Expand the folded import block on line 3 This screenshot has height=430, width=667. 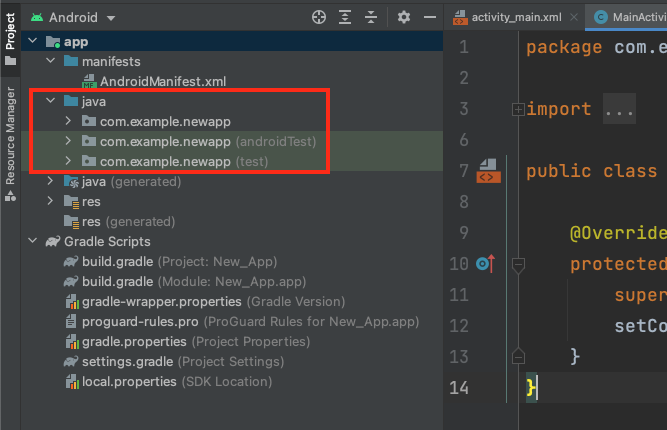coord(518,109)
